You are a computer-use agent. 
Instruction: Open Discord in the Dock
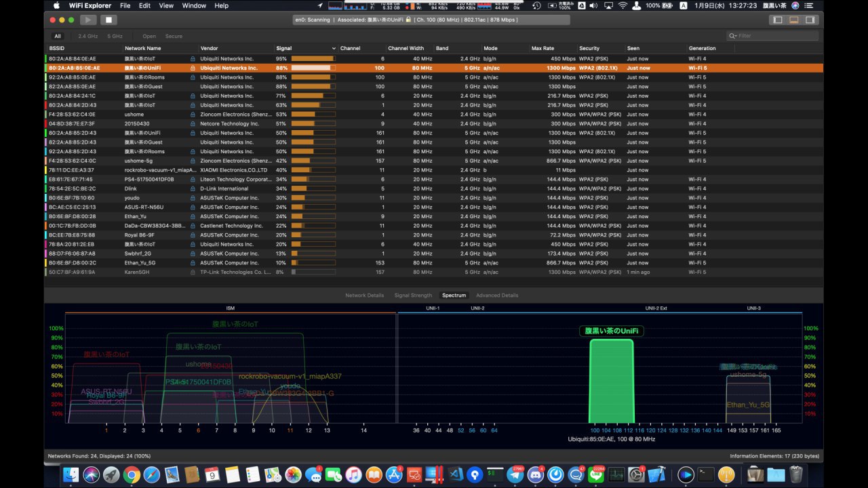coord(536,474)
